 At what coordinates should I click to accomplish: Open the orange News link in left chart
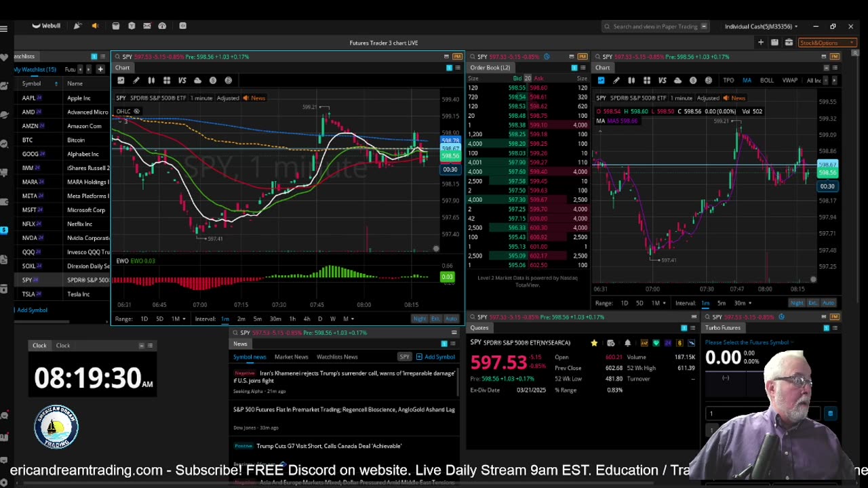pos(255,98)
